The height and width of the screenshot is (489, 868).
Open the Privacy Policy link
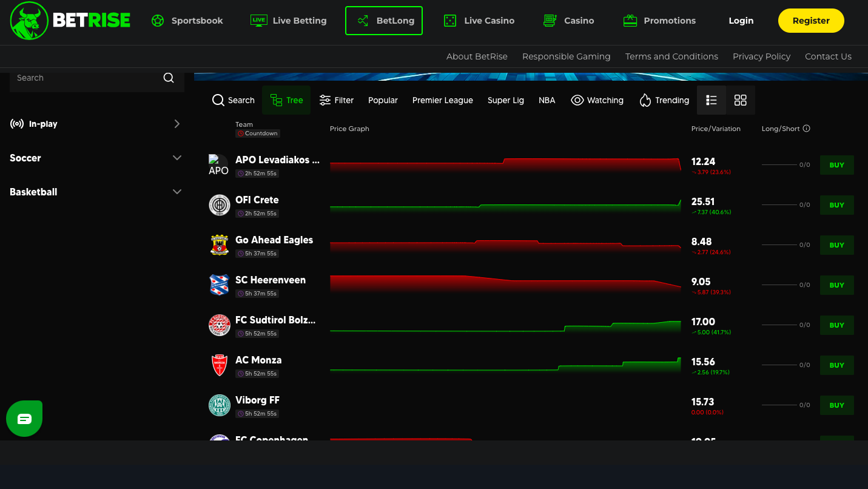pyautogui.click(x=761, y=56)
